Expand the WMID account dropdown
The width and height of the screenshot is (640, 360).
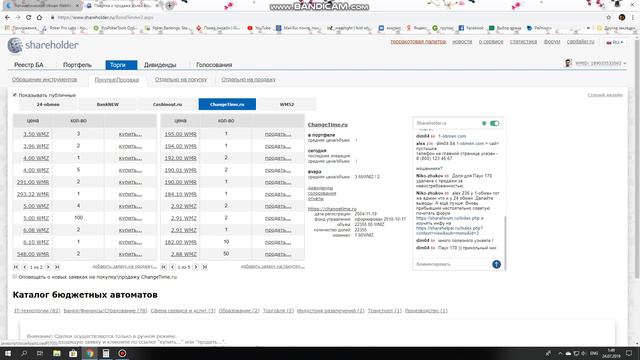point(624,63)
